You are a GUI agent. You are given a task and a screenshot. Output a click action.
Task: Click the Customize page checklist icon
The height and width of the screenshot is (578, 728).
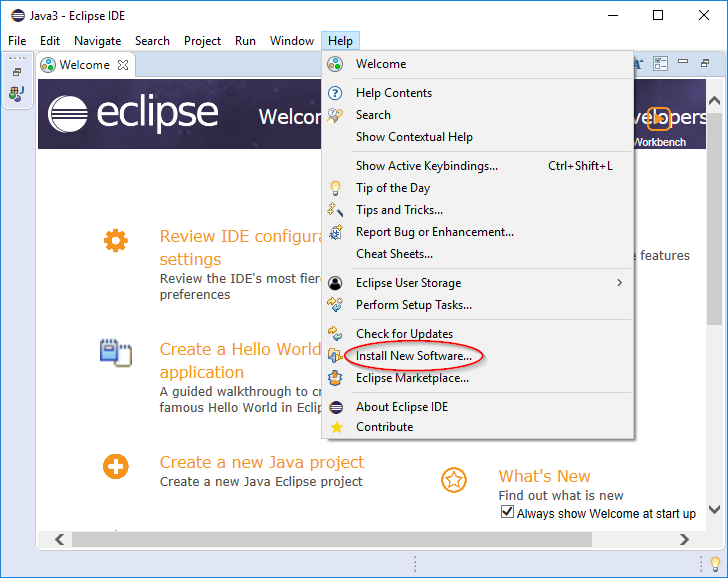pyautogui.click(x=660, y=64)
